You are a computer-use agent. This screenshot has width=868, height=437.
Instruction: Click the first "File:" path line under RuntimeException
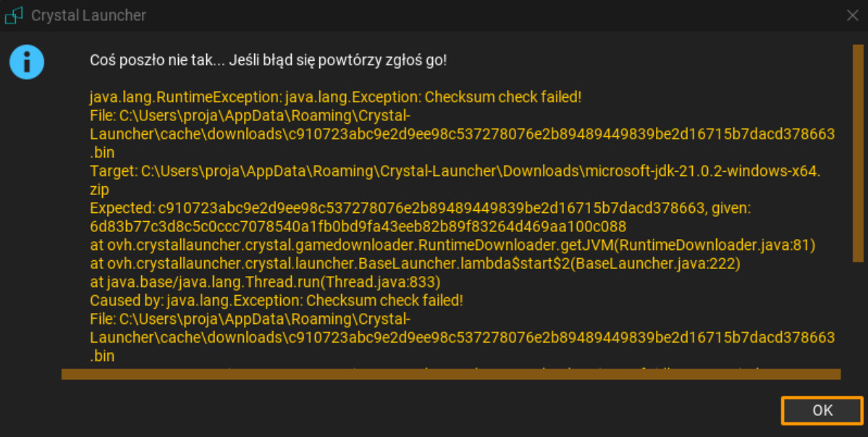point(250,115)
